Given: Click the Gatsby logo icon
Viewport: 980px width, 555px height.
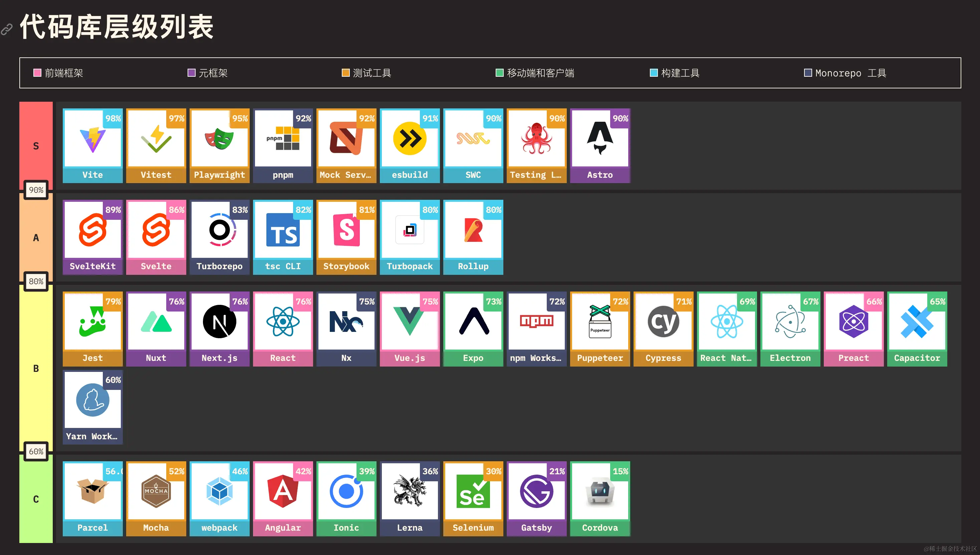Looking at the screenshot, I should pos(536,492).
